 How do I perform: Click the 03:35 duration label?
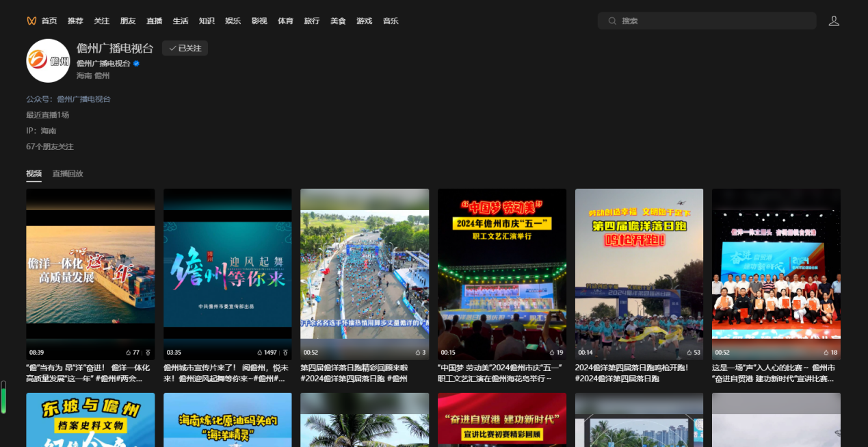(174, 353)
